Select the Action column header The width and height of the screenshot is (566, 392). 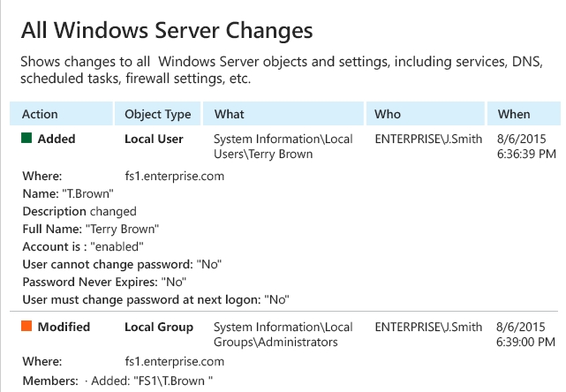(x=61, y=114)
